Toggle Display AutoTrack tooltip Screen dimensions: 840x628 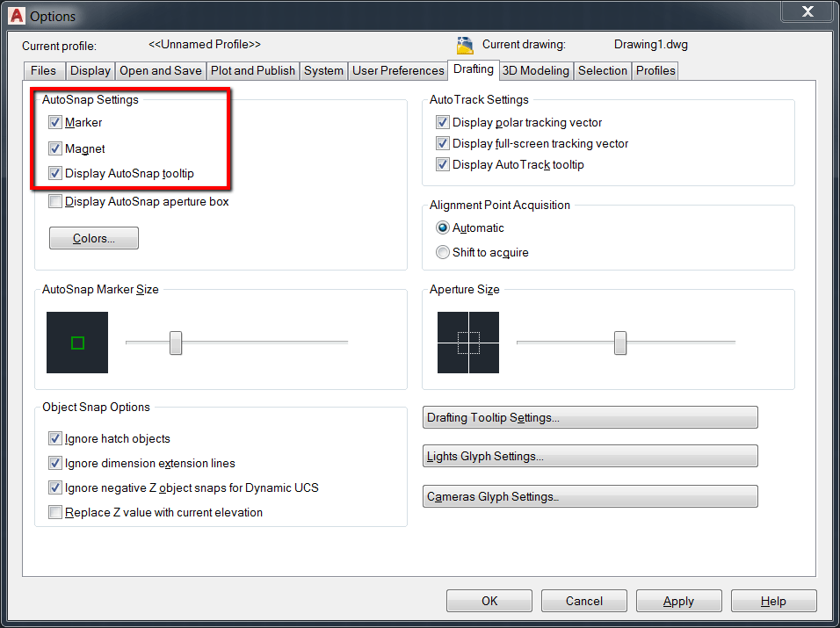pos(443,164)
